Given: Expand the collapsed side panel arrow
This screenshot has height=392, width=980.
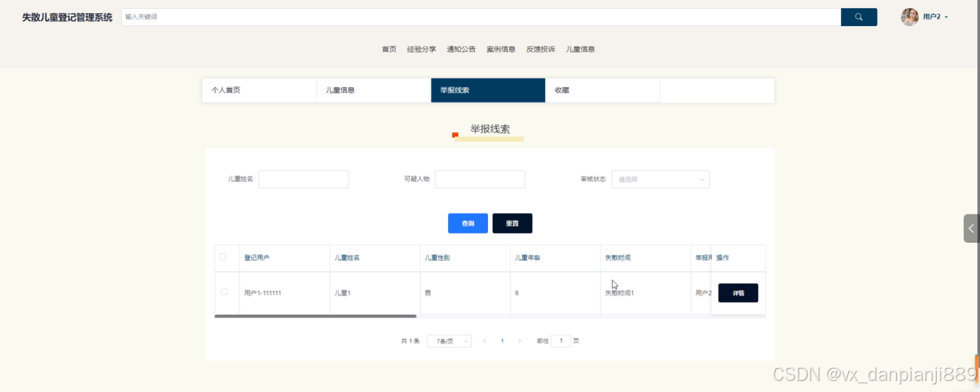Looking at the screenshot, I should 971,228.
